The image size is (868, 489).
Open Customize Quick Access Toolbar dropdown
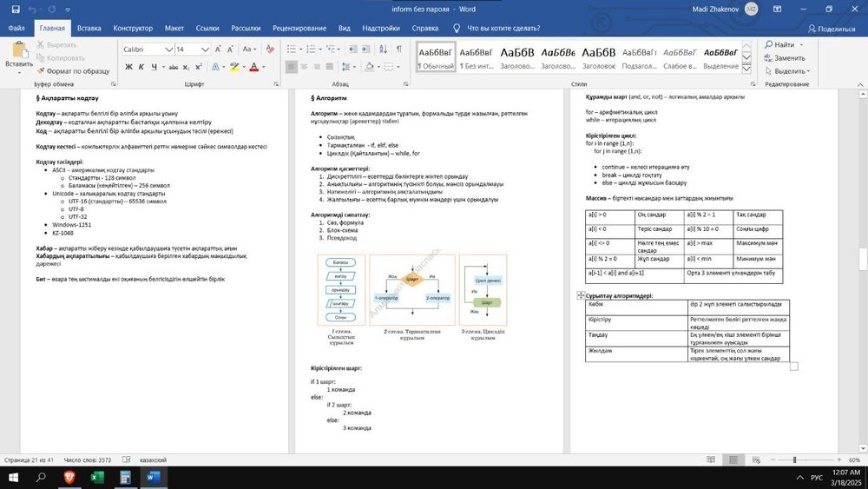(x=68, y=10)
